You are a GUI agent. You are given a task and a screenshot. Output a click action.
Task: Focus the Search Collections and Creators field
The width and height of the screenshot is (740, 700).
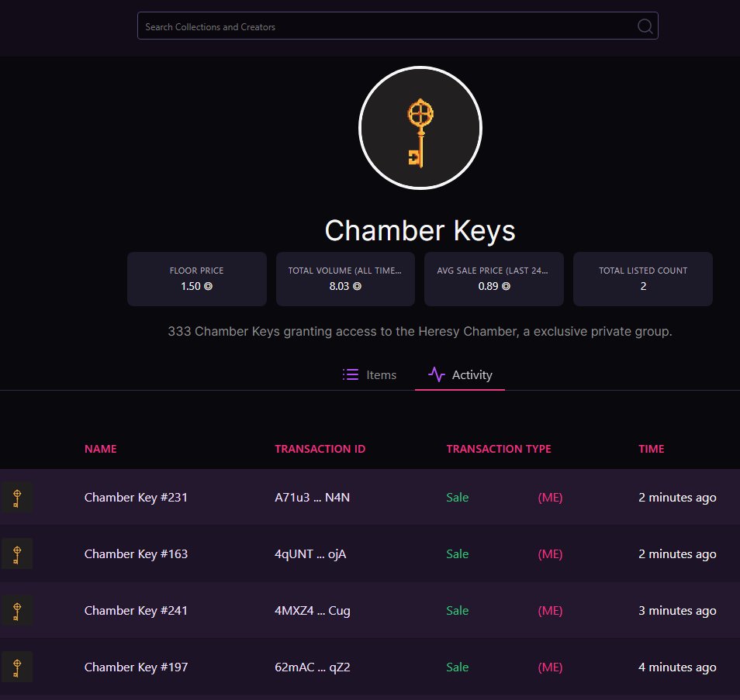(397, 26)
